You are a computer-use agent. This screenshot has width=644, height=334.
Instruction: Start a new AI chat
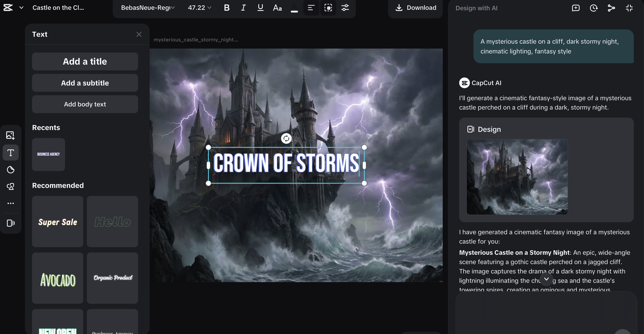[x=575, y=8]
